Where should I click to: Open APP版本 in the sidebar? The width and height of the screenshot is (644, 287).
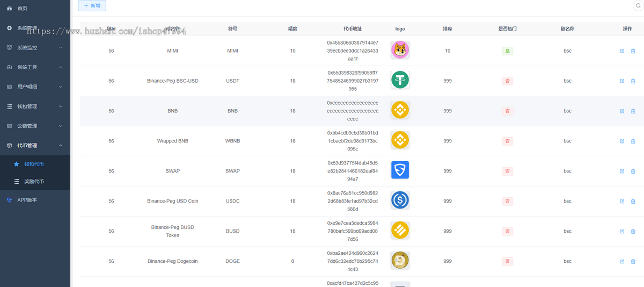point(27,200)
